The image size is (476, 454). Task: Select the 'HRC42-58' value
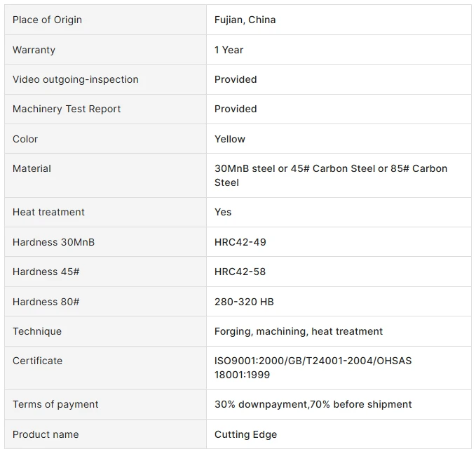[240, 272]
